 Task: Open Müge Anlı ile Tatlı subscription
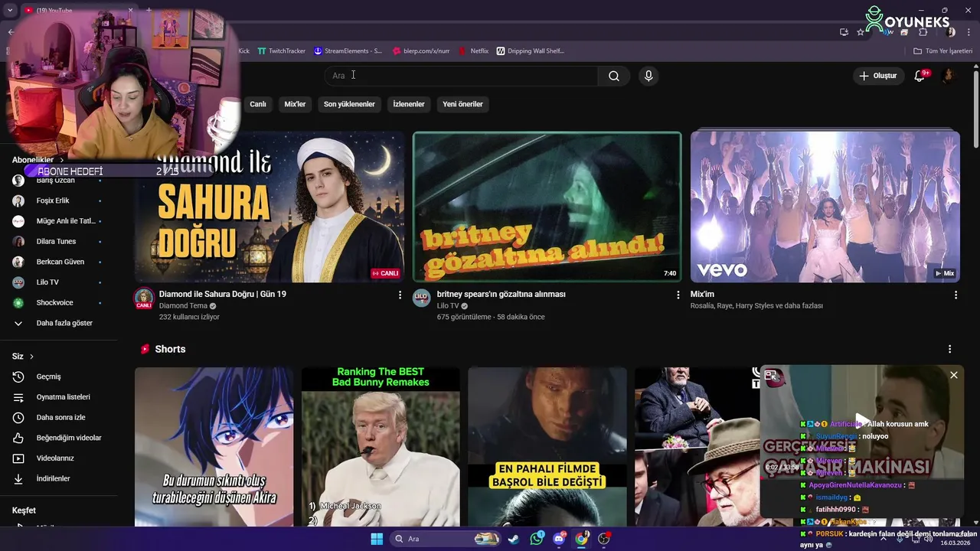point(57,221)
